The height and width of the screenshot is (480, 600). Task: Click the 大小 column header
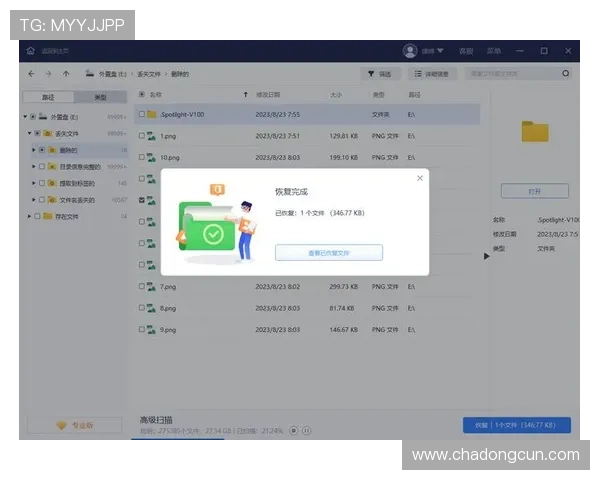(x=336, y=95)
